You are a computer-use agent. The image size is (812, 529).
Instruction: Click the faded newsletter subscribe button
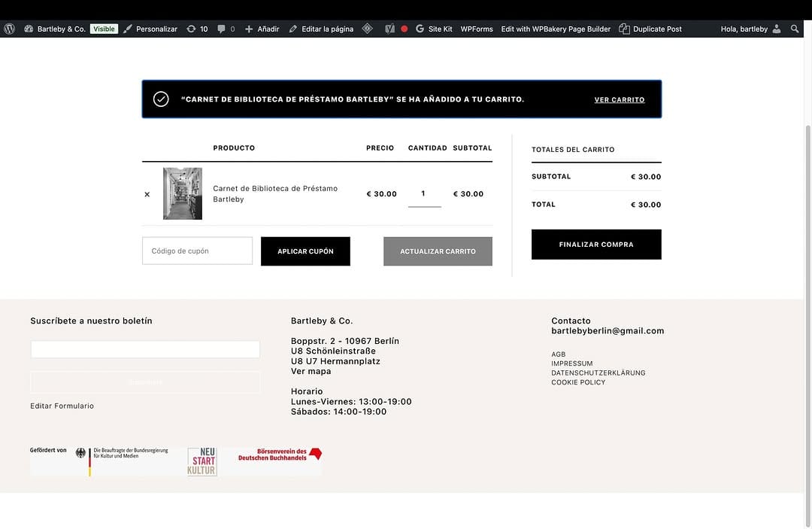click(x=145, y=382)
